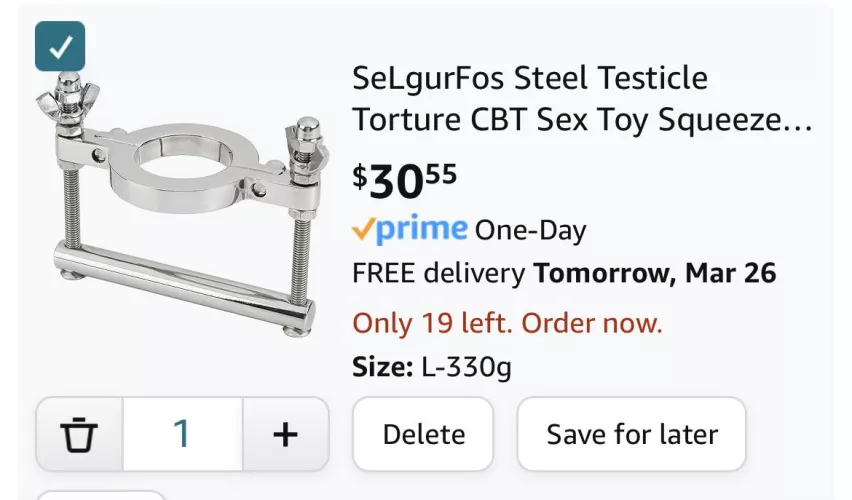Click the dollar sign of the price
The height and width of the screenshot is (500, 852).
(x=360, y=176)
